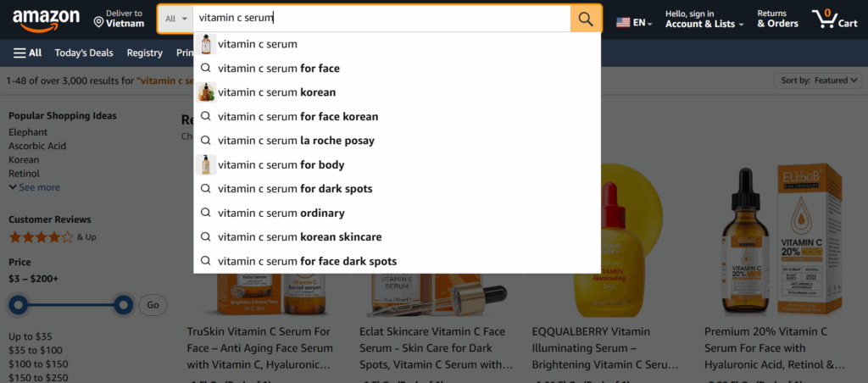Click the left price slider handle
868x383 pixels.
pyautogui.click(x=19, y=305)
